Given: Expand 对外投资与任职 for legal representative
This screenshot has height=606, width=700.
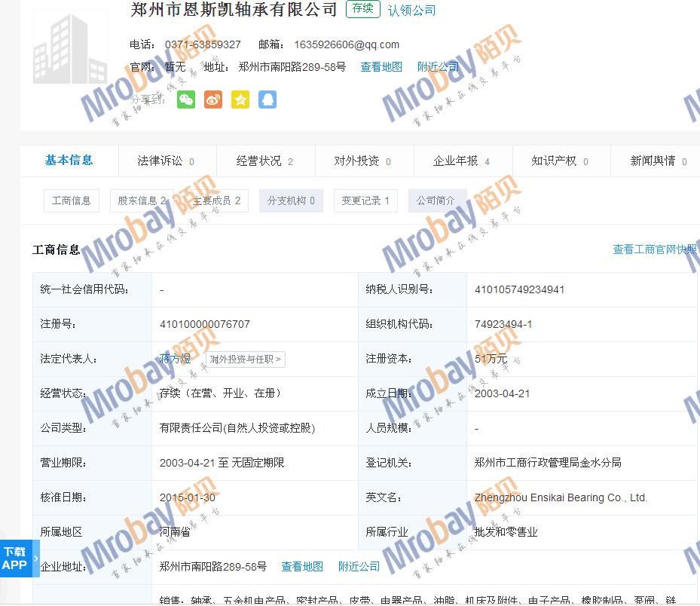Looking at the screenshot, I should (x=245, y=360).
